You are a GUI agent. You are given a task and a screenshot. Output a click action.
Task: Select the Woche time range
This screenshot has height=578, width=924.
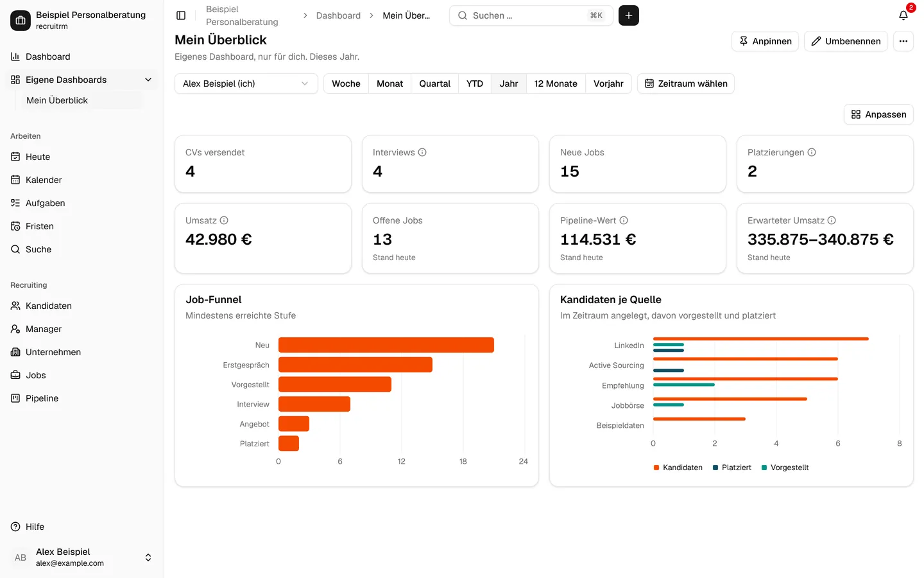(x=346, y=83)
